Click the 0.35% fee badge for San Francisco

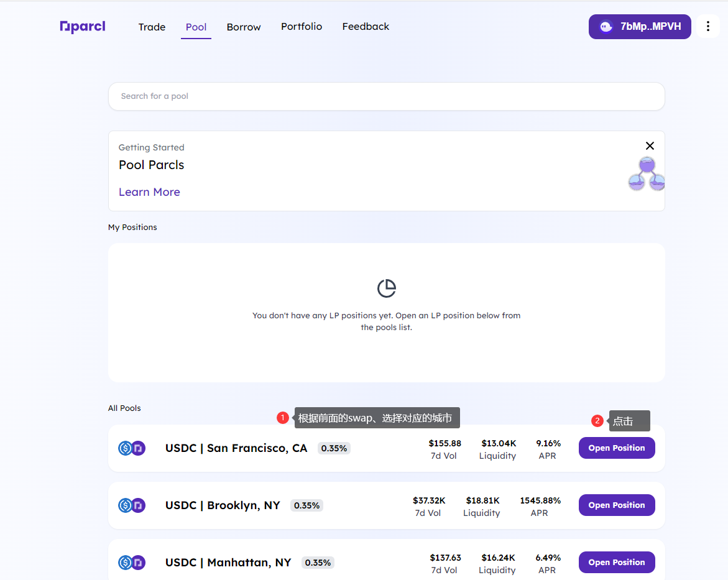pyautogui.click(x=334, y=448)
